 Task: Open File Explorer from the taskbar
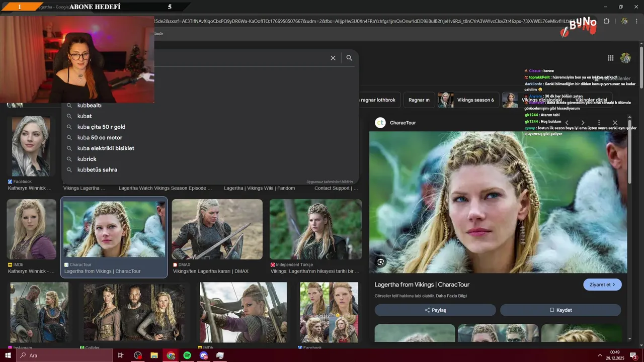154,355
